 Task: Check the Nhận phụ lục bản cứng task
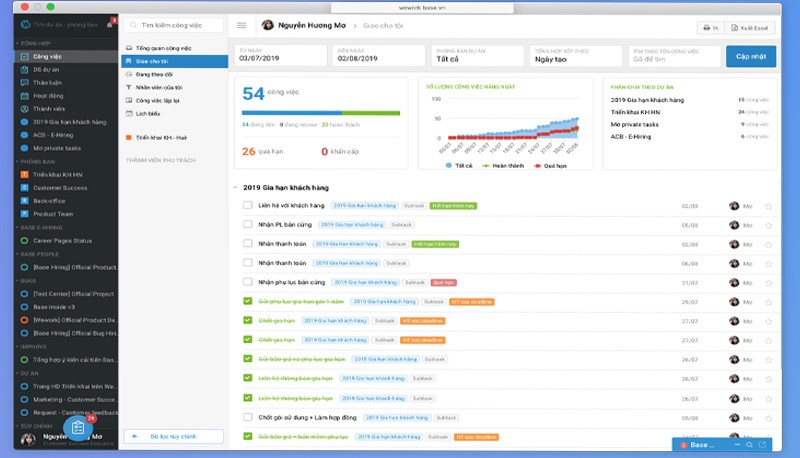click(247, 282)
